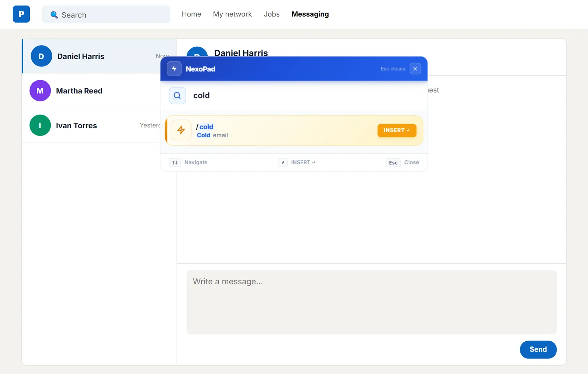This screenshot has height=374, width=588.
Task: Click the NexoPad query field containing cold
Action: (294, 96)
